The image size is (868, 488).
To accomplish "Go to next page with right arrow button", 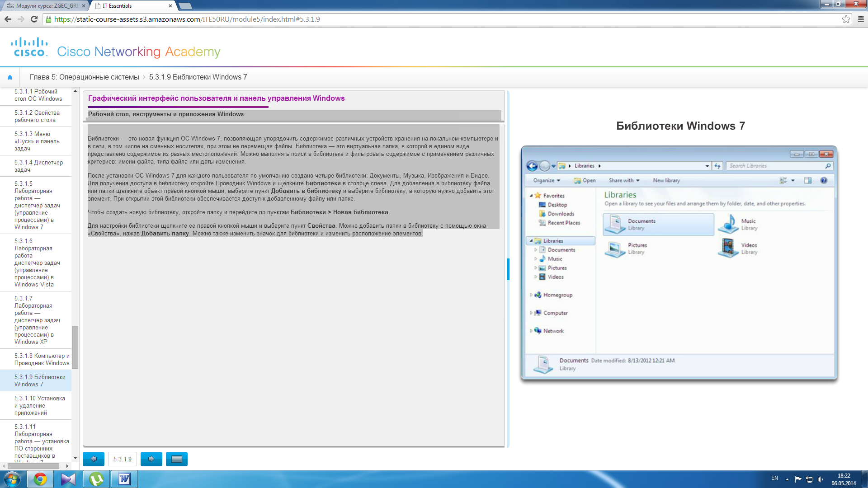I will coord(151,459).
